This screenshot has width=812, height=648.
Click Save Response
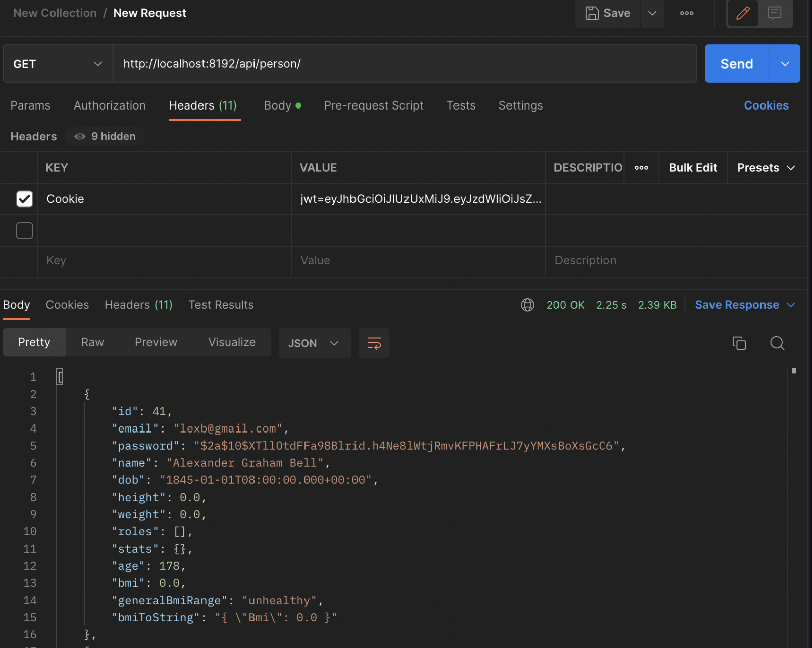point(737,305)
